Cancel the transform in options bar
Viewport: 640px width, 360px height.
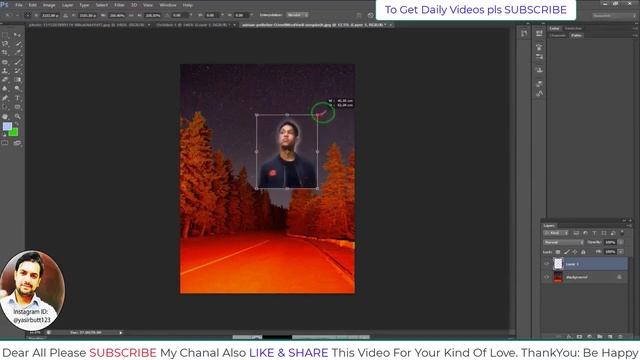(x=371, y=15)
